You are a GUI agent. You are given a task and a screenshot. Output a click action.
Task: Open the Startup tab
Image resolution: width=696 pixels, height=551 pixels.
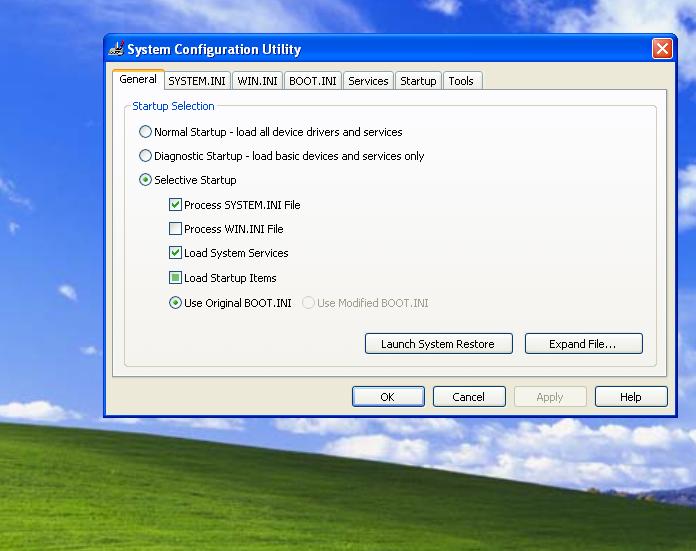point(418,81)
